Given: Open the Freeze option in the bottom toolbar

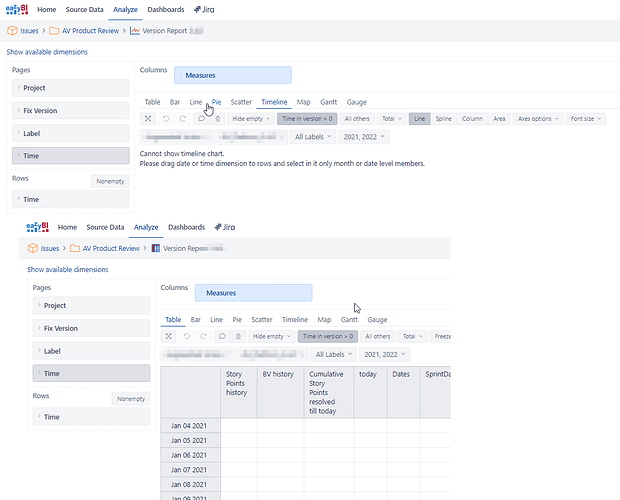Looking at the screenshot, I should pyautogui.click(x=440, y=336).
